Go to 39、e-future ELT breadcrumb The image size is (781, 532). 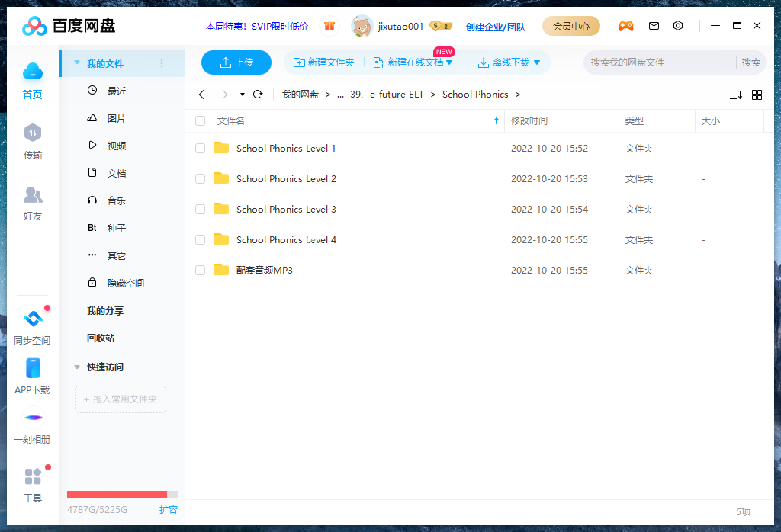click(x=387, y=95)
